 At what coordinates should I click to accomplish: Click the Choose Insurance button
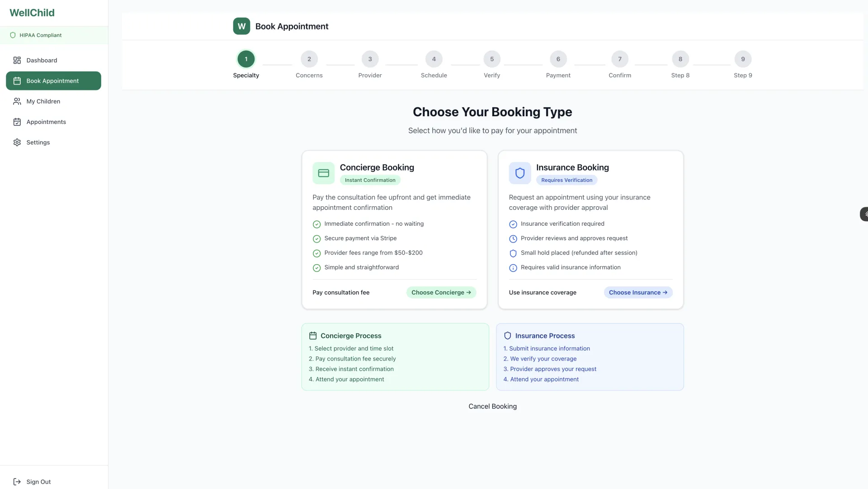tap(637, 292)
